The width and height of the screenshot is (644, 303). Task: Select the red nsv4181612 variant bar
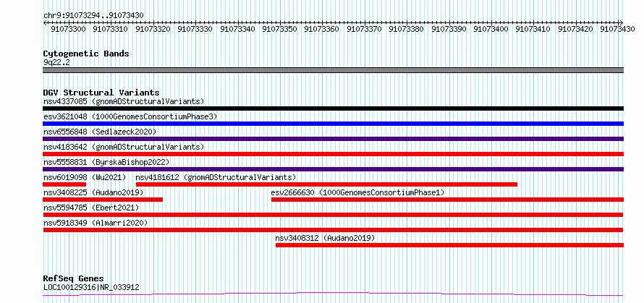(x=326, y=184)
